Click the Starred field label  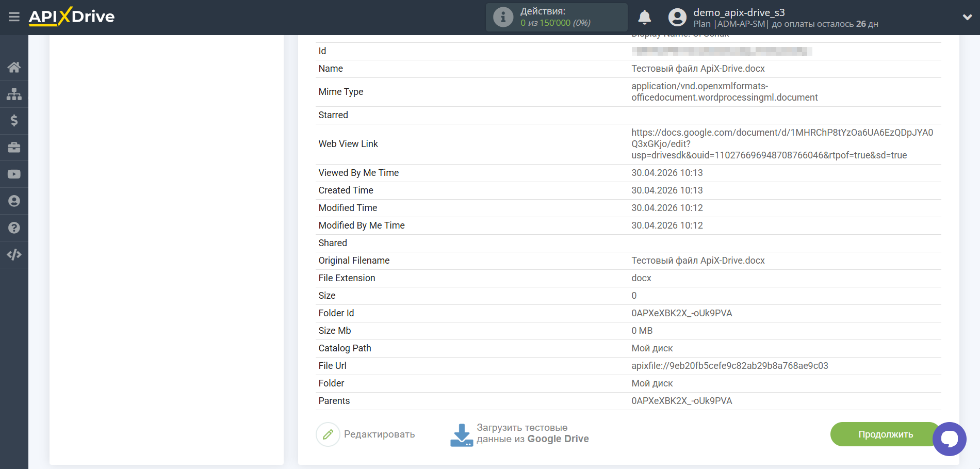(x=333, y=115)
